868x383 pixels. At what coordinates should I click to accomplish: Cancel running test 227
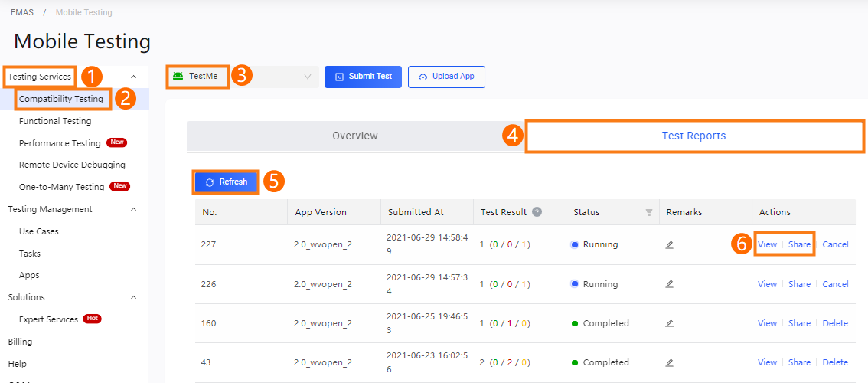[835, 244]
